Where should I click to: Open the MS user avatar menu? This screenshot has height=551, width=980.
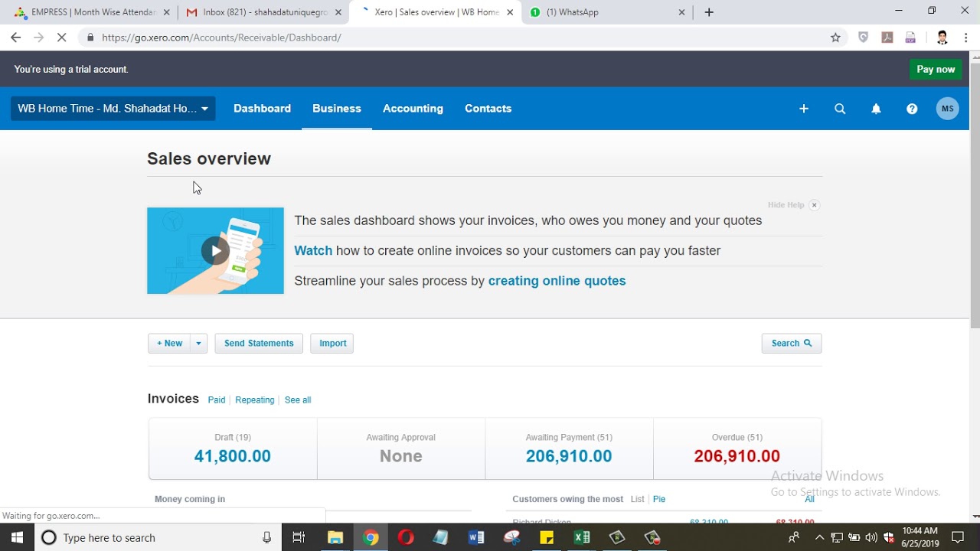[947, 109]
